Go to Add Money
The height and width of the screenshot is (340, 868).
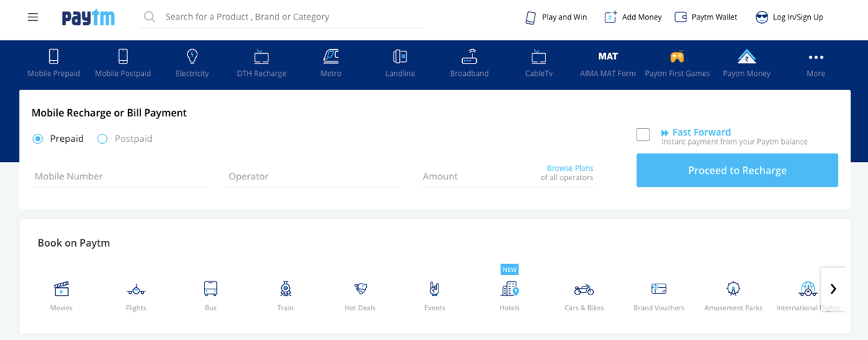633,17
